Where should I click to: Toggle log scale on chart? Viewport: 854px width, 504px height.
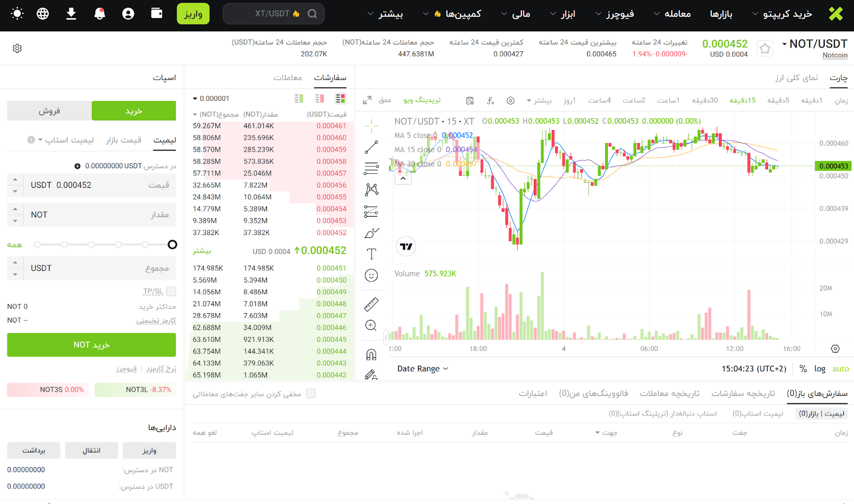tap(819, 369)
